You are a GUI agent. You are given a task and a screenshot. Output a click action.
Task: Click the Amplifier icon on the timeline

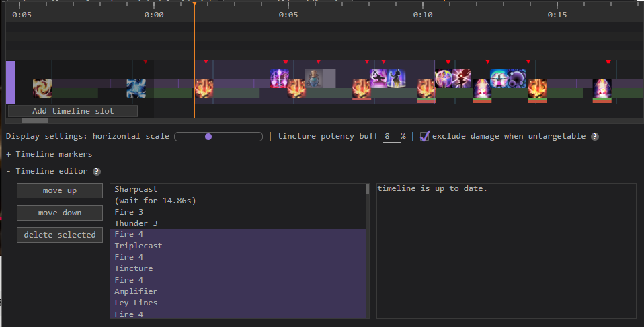click(378, 79)
